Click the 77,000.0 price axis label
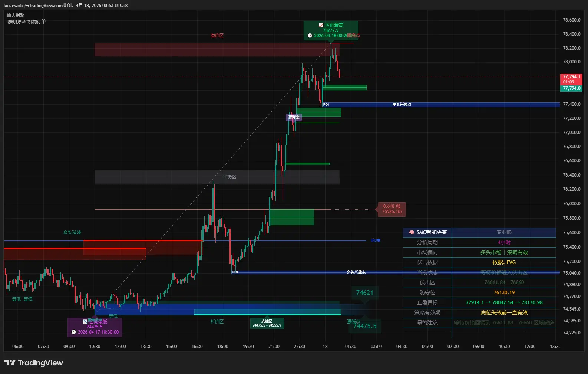588x374 pixels. tap(572, 132)
